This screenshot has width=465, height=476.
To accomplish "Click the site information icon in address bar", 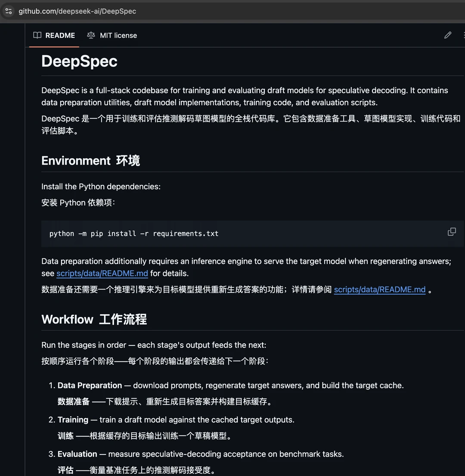I will coord(9,11).
